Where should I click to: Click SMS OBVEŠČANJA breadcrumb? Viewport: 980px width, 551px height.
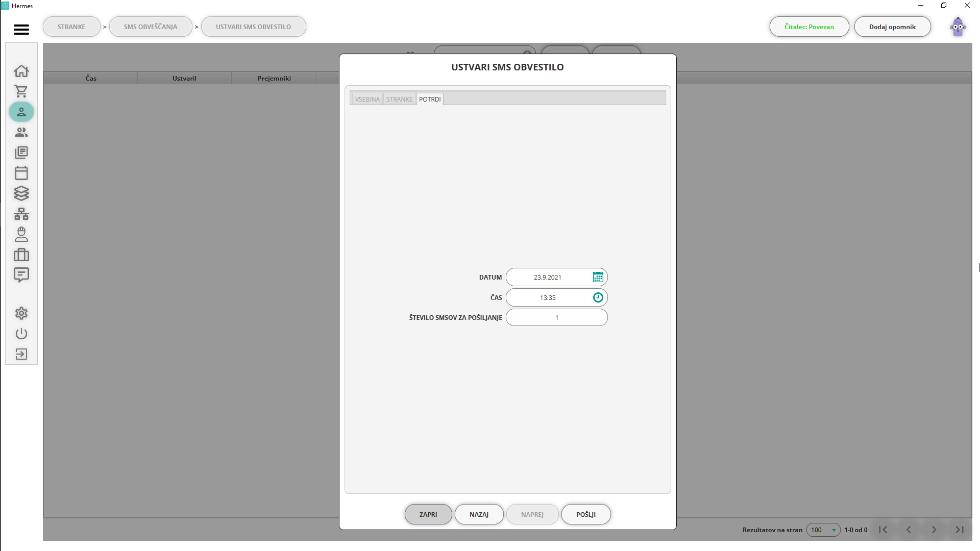click(151, 27)
